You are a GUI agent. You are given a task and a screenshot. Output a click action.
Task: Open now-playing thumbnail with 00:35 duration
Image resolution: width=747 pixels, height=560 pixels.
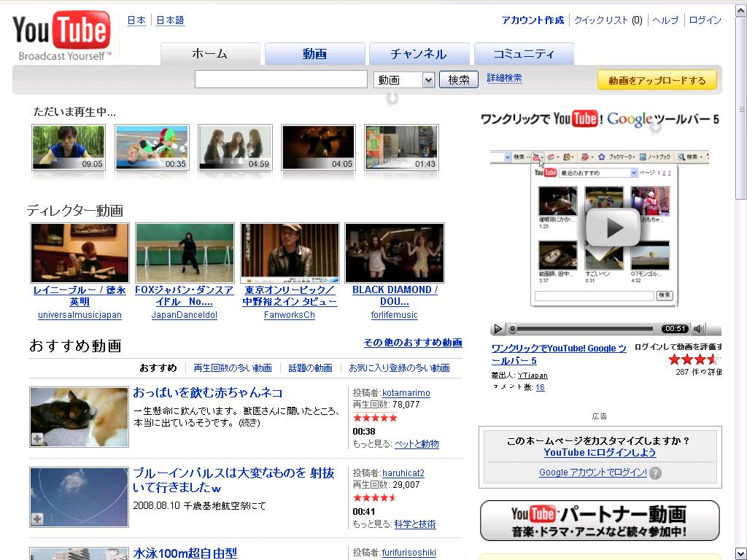coord(152,147)
